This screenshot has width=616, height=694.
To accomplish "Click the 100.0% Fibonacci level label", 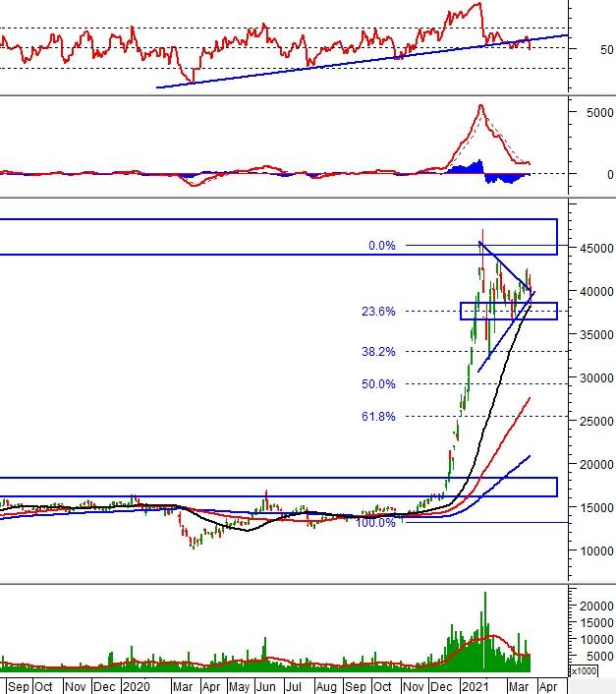I will [375, 523].
